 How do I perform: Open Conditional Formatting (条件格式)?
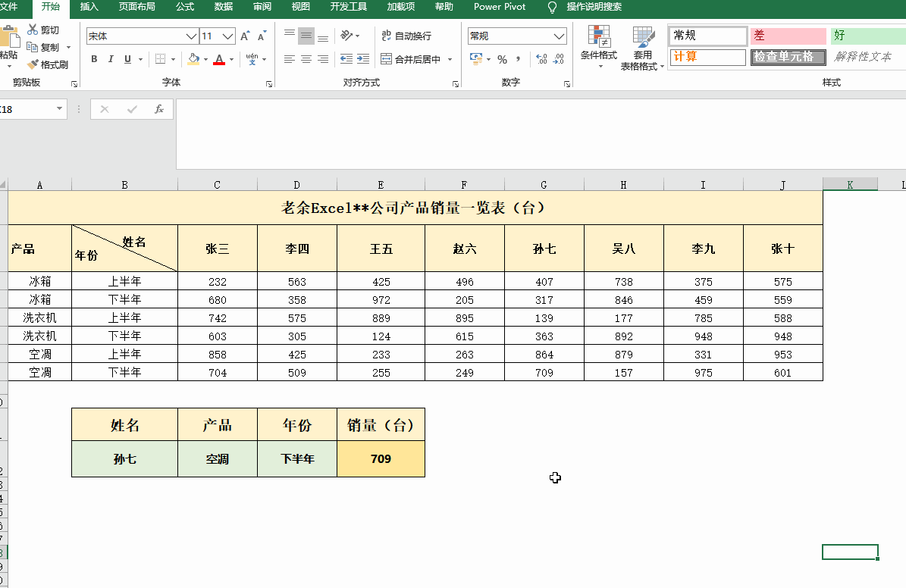tap(599, 46)
